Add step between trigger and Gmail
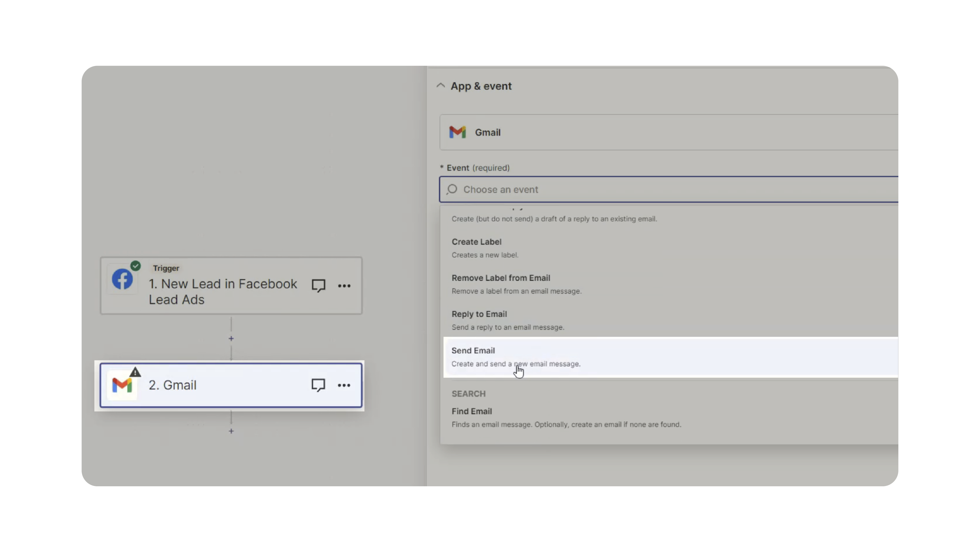This screenshot has height=552, width=980. tap(231, 338)
